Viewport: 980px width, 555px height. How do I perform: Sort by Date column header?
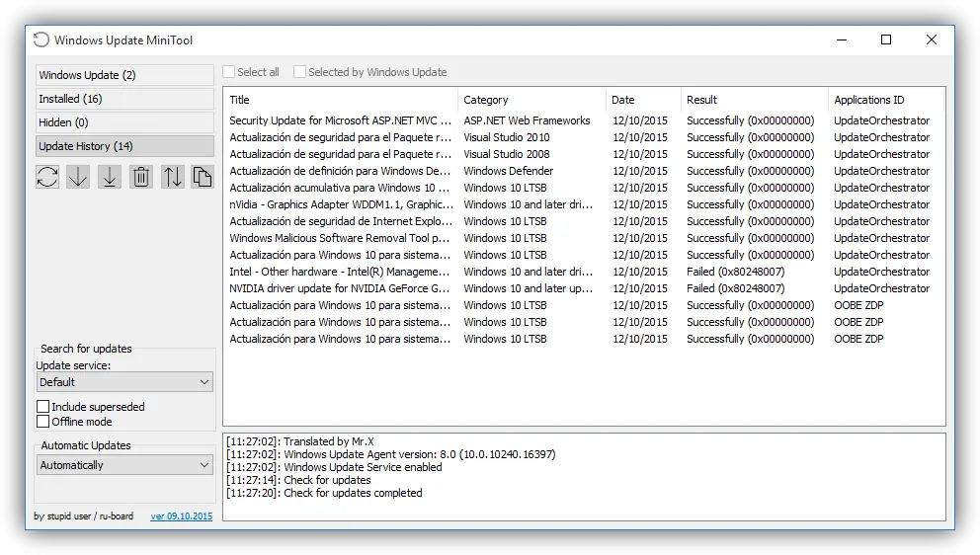pos(643,100)
